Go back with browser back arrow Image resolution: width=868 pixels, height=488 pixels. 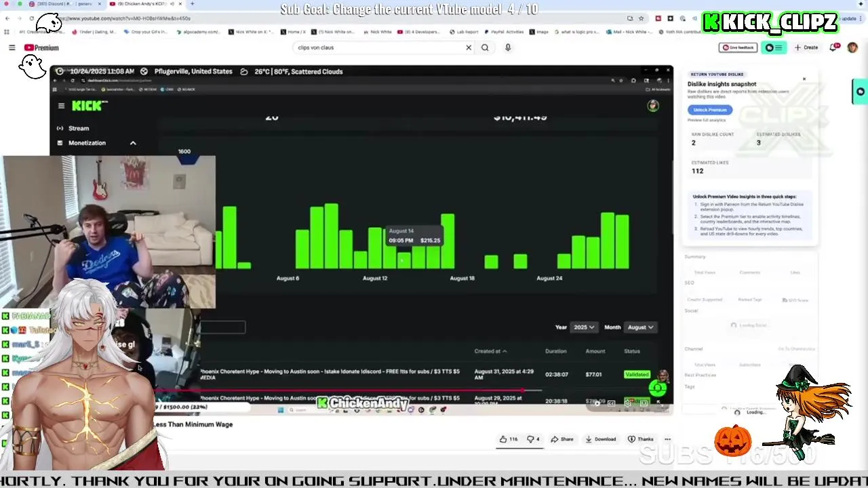click(7, 18)
